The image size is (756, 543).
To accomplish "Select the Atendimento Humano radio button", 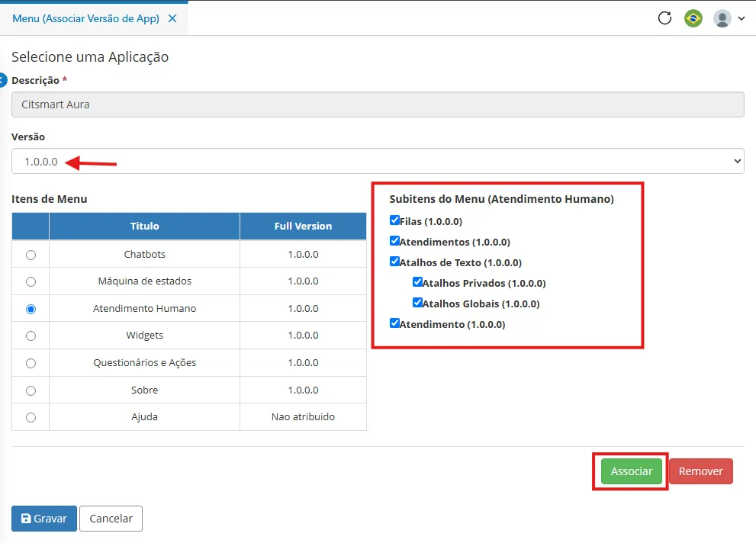I will 31,309.
